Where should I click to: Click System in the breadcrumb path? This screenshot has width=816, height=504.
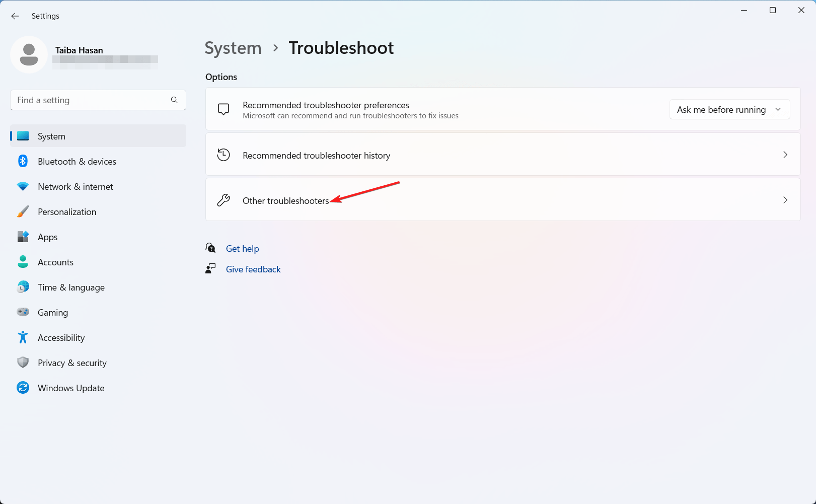pos(233,48)
